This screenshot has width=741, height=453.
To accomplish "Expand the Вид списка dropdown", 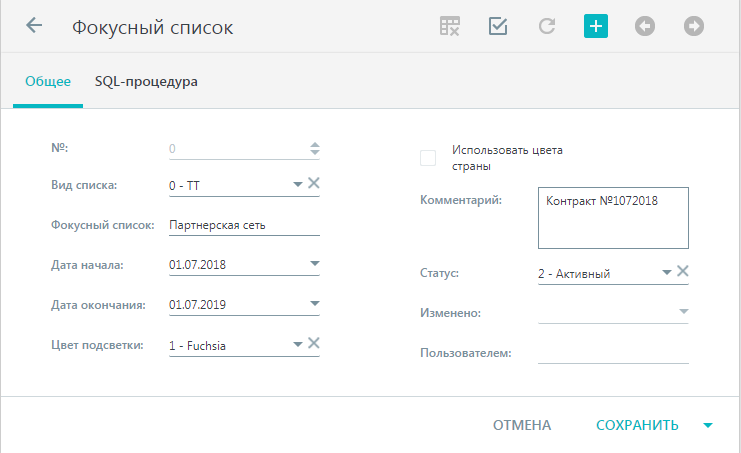I will [298, 184].
